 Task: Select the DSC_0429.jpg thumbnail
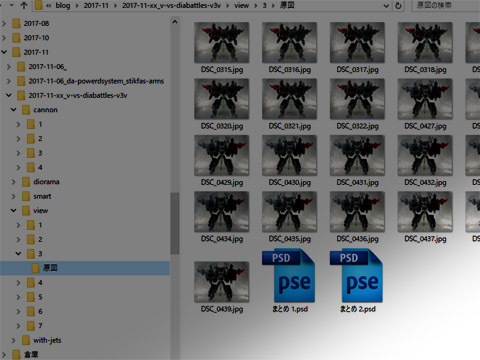(x=222, y=155)
